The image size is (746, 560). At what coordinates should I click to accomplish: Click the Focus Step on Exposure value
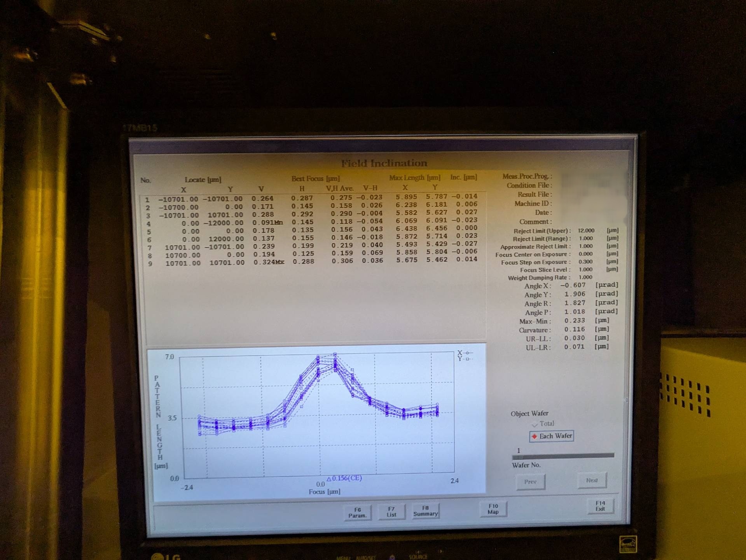coord(585,262)
